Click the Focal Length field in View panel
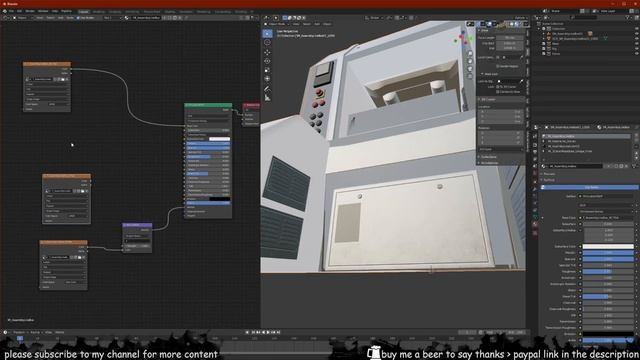640x360 pixels. (x=510, y=38)
